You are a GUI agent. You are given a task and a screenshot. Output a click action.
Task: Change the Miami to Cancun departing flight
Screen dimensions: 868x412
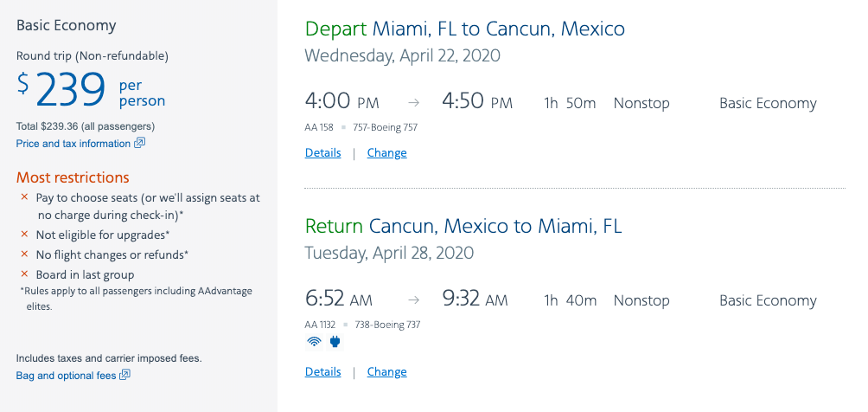pos(386,153)
